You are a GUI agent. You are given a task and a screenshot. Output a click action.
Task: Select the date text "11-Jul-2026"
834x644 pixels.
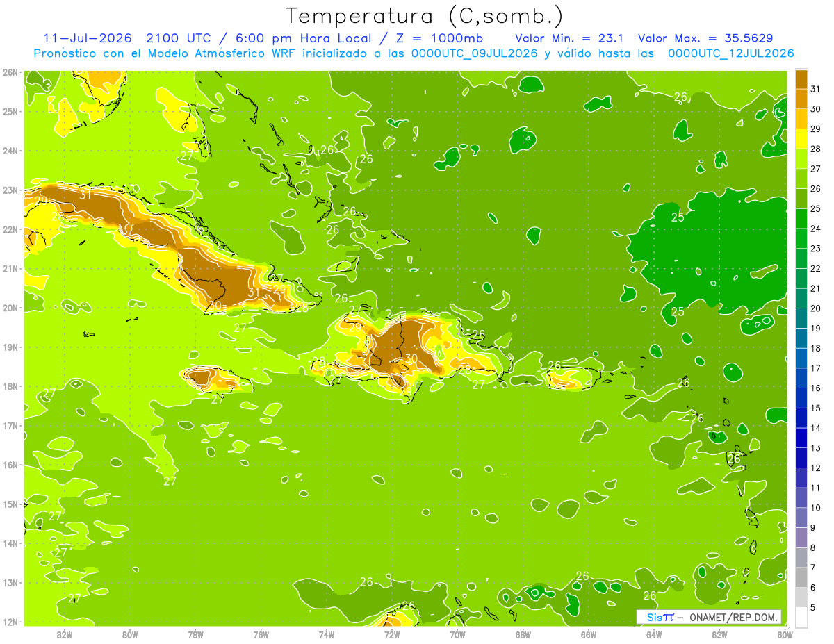point(88,38)
